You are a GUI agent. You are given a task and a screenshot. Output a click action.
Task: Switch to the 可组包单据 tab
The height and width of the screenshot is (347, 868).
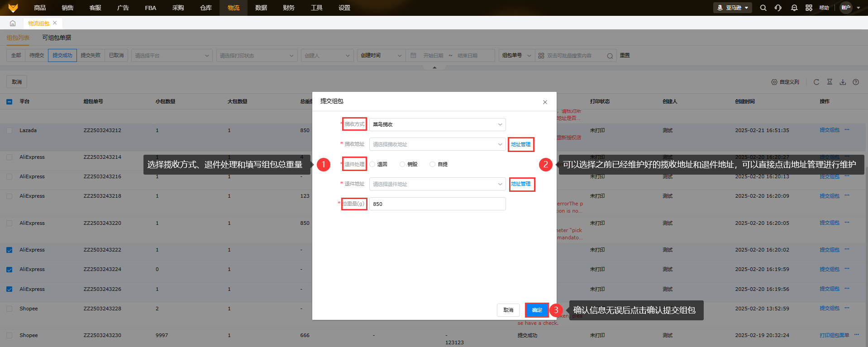pos(57,38)
